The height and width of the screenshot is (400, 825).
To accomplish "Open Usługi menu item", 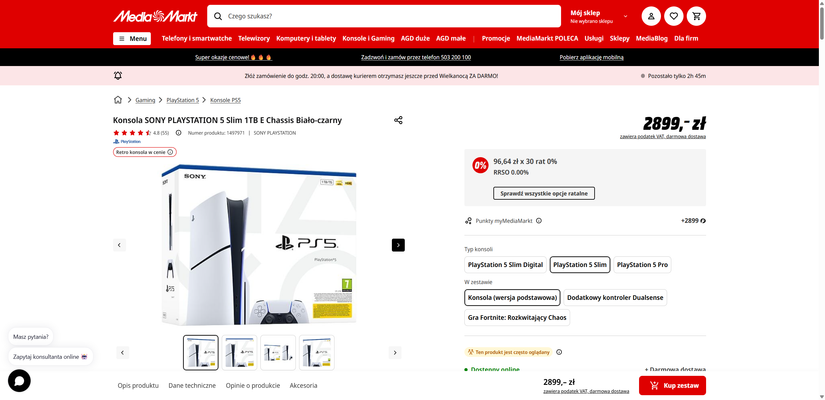I will point(594,38).
